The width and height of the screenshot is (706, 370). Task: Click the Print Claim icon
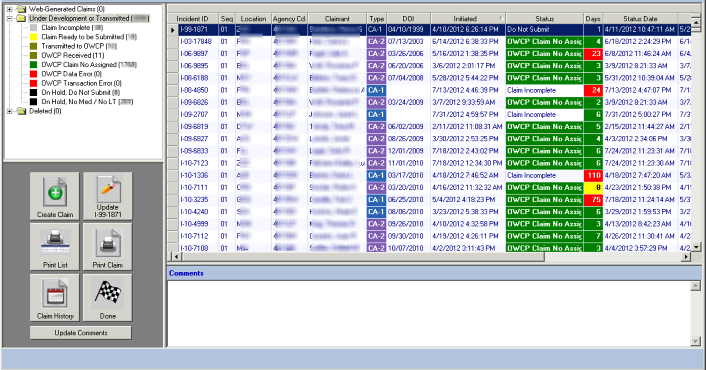108,247
